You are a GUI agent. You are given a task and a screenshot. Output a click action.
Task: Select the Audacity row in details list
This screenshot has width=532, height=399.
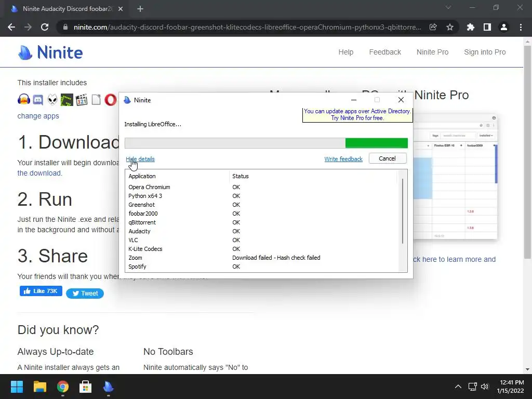(x=261, y=231)
